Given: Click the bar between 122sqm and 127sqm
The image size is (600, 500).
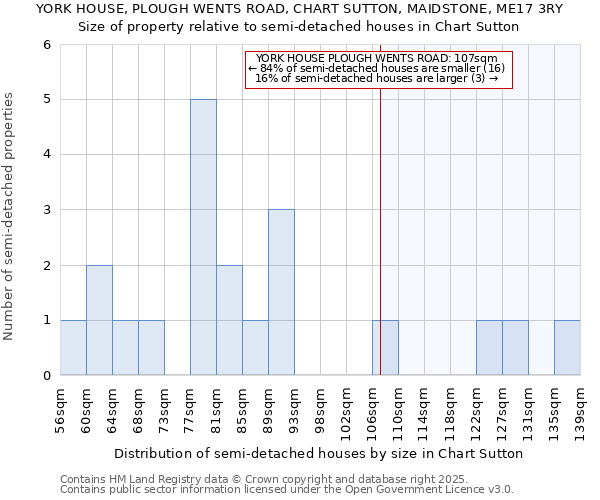Looking at the screenshot, I should (x=489, y=347).
